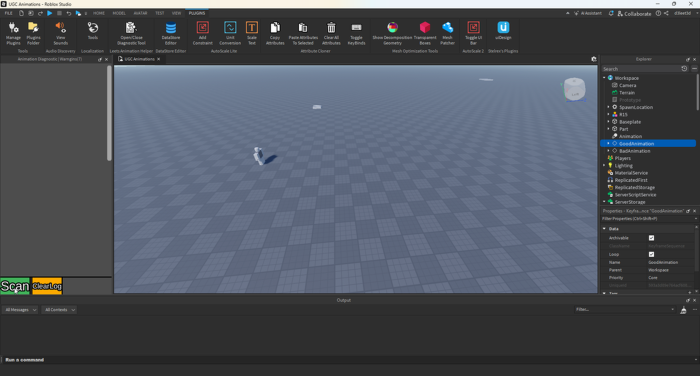Viewport: 700px width, 376px height.
Task: Open Manage Plugins
Action: tap(13, 33)
